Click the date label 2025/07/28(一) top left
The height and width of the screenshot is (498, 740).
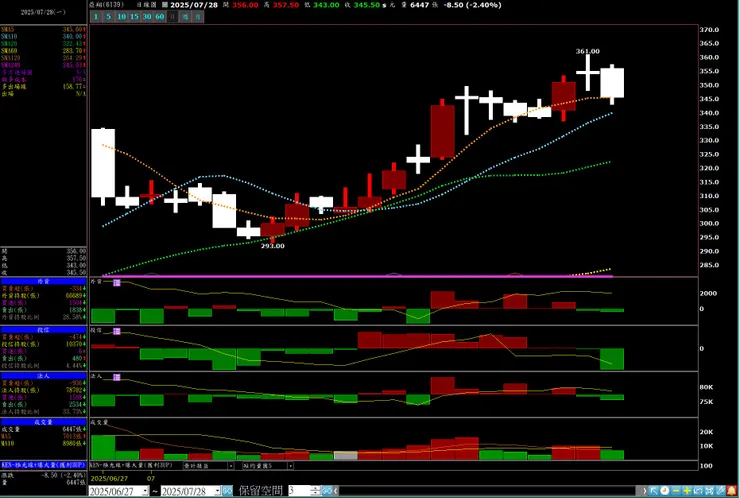[43, 12]
